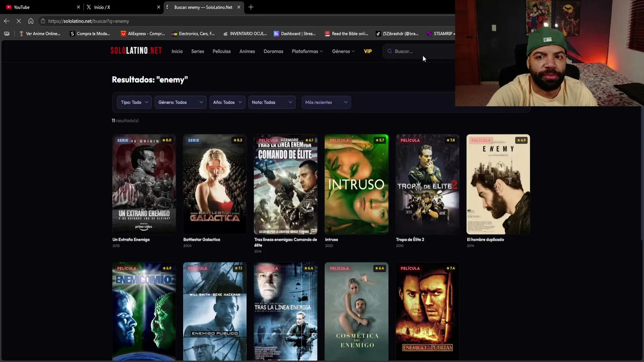Go to Inicio in site navigation
The height and width of the screenshot is (362, 644).
tap(177, 51)
